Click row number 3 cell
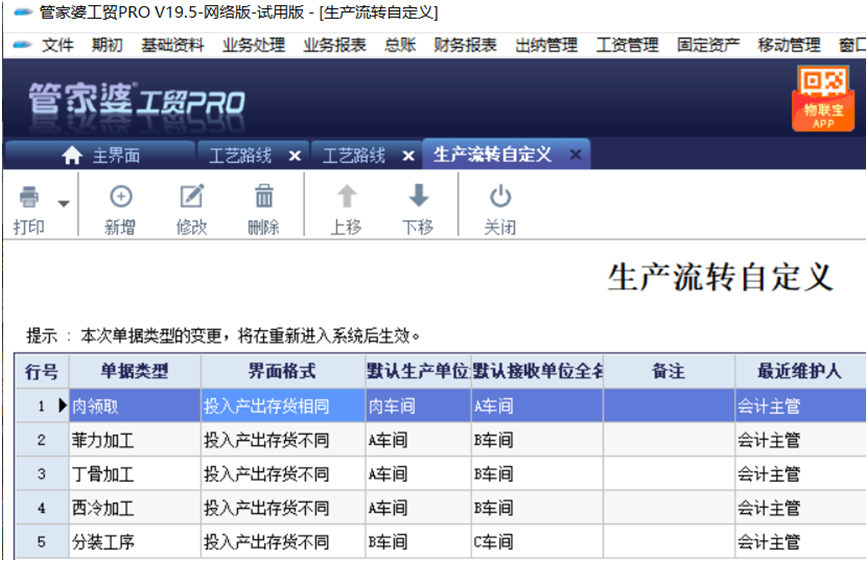This screenshot has width=868, height=562. pos(42,474)
